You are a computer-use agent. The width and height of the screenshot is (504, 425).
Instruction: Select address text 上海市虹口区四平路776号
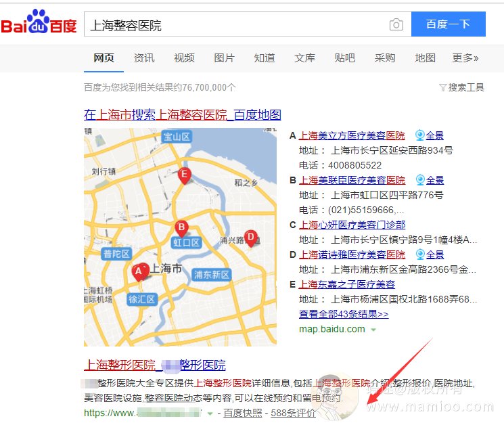pyautogui.click(x=387, y=195)
